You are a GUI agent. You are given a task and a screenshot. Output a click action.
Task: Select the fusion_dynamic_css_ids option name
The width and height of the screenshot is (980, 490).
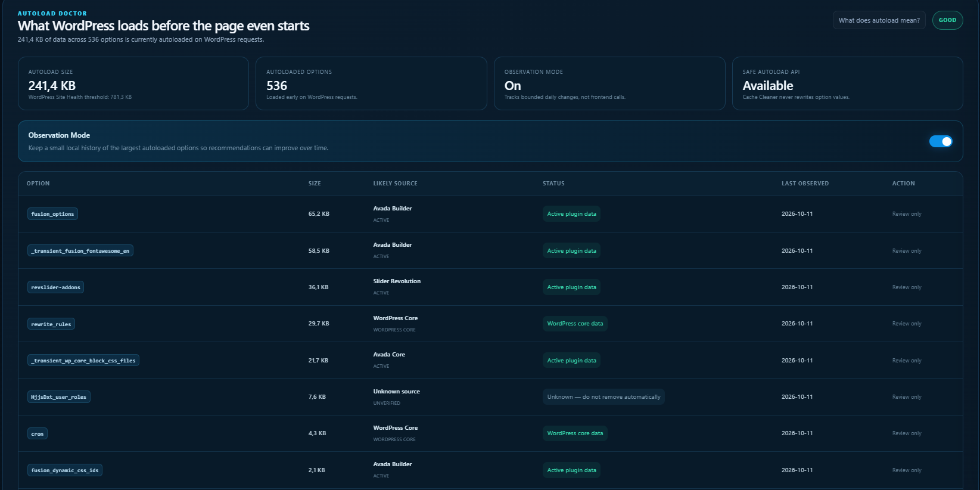click(x=65, y=470)
